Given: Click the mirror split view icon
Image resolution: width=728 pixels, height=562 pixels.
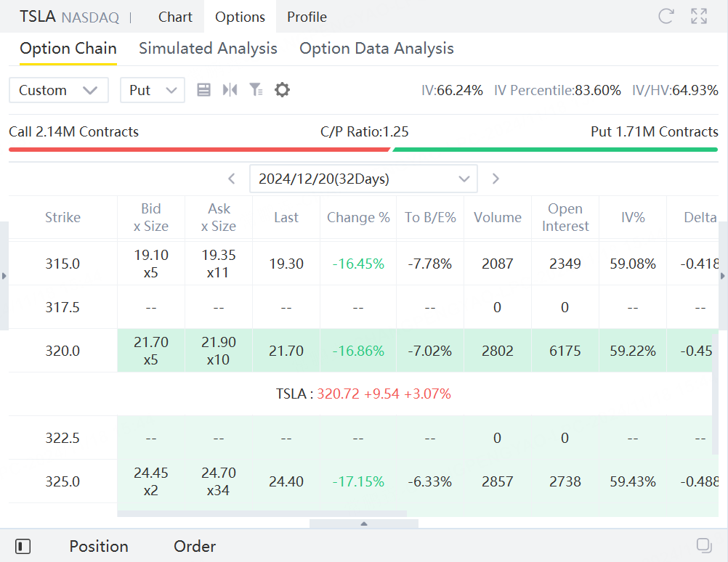Looking at the screenshot, I should (230, 90).
